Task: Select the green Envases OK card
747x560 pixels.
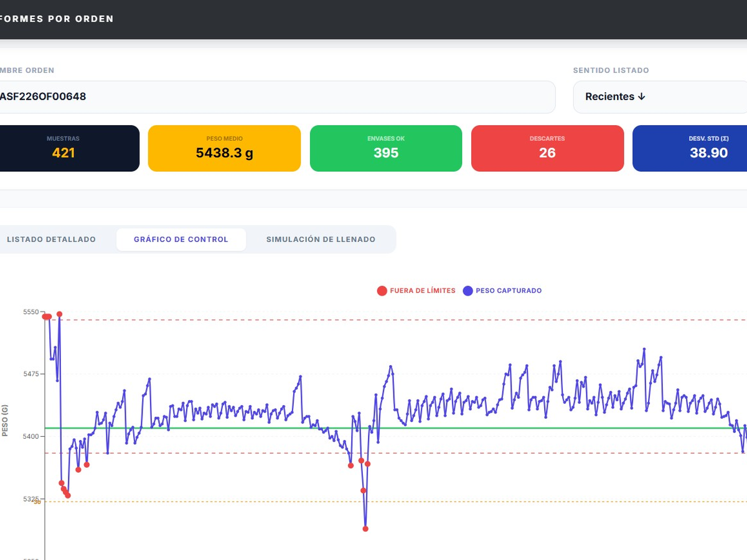Action: pyautogui.click(x=386, y=148)
